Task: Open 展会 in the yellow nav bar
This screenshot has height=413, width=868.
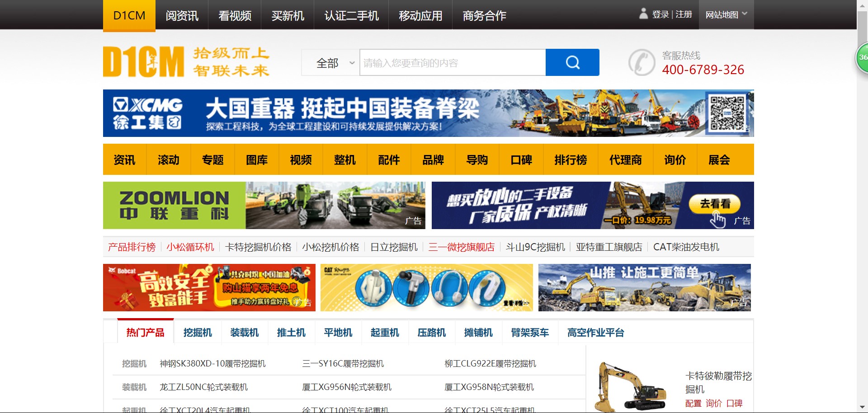Action: (719, 160)
